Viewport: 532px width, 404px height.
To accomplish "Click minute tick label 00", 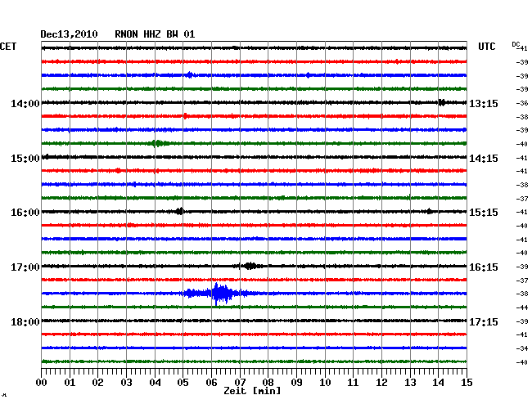I will coord(42,383).
